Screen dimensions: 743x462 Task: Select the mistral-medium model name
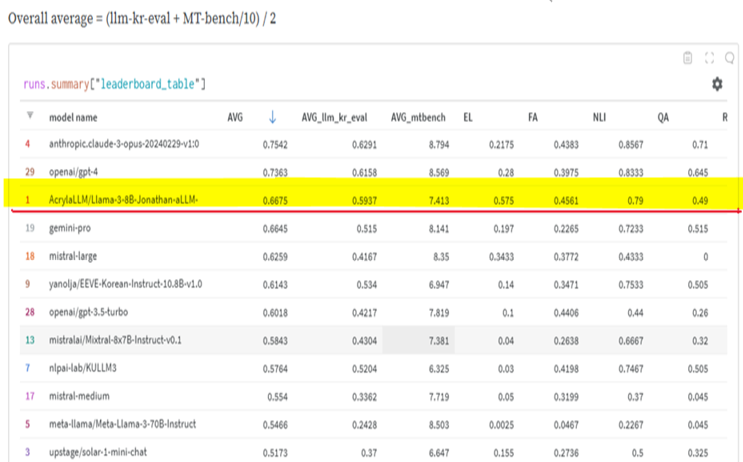click(79, 396)
